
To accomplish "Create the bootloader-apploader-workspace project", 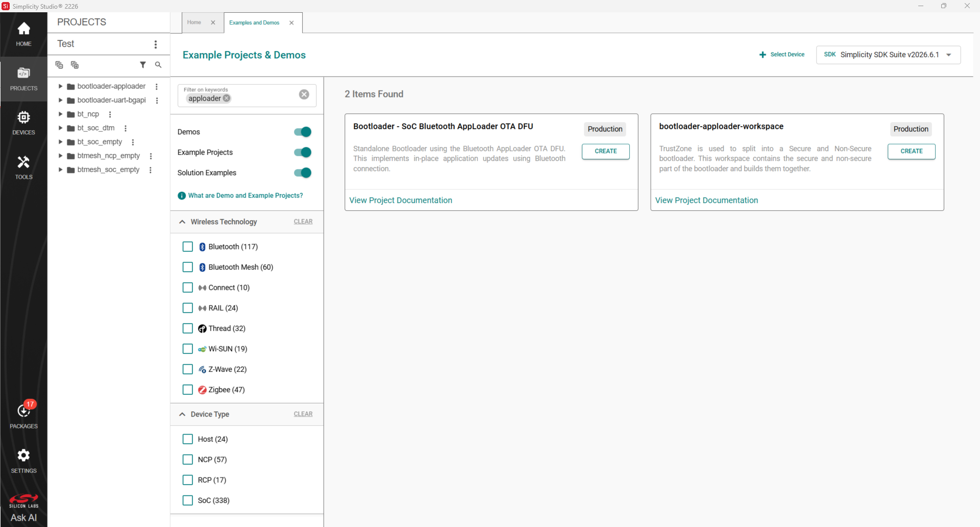I will [x=911, y=152].
